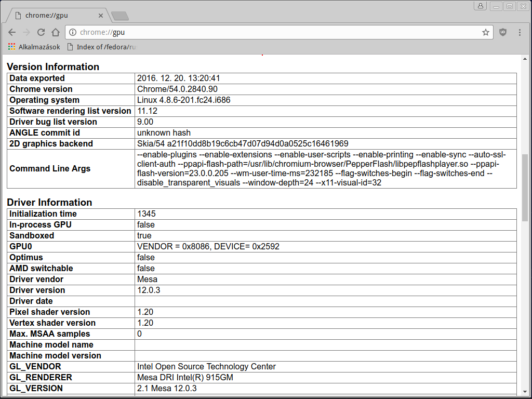The width and height of the screenshot is (532, 399).
Task: Click the Data exported label
Action: [37, 78]
